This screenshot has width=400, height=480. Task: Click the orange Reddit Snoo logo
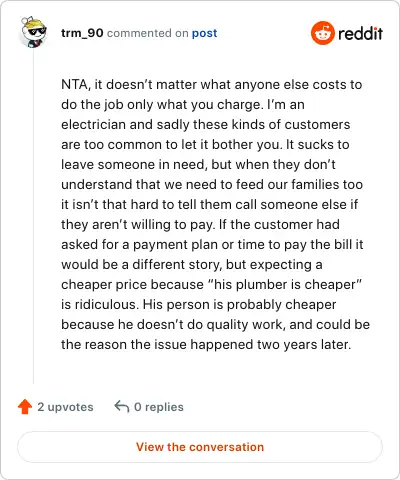click(322, 33)
